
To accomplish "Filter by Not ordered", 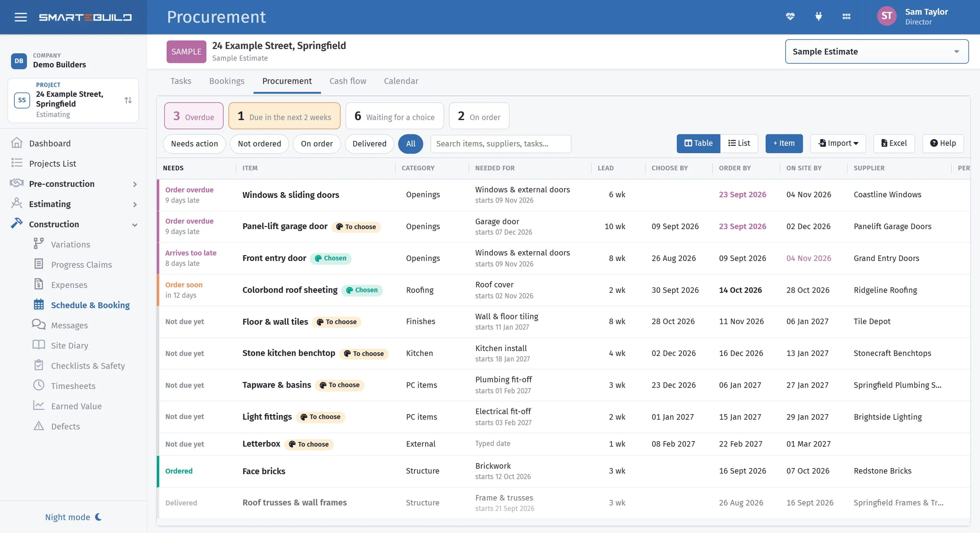I will [x=259, y=144].
